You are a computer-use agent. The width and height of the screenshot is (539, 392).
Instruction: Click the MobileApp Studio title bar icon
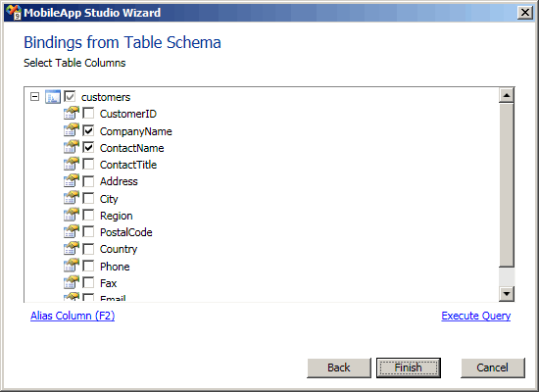click(x=14, y=13)
